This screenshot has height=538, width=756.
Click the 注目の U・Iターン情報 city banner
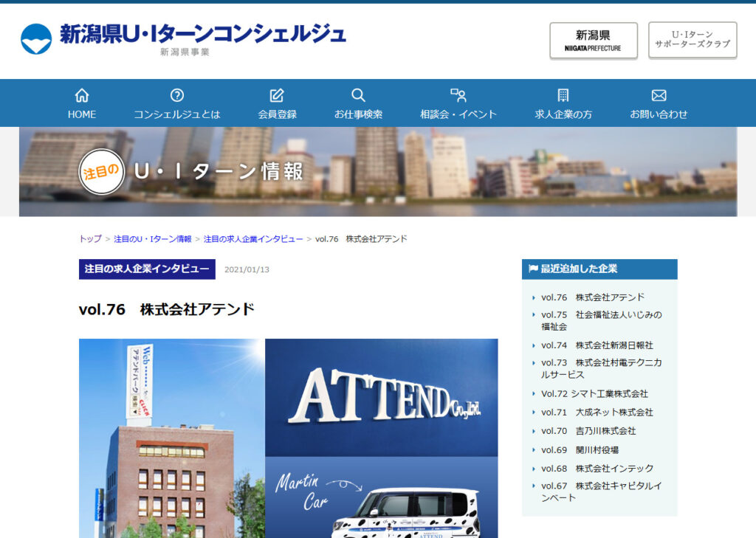tap(378, 172)
